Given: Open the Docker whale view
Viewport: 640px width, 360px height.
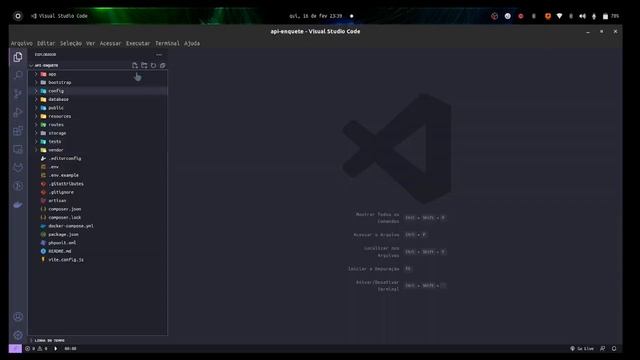Looking at the screenshot, I should click(18, 205).
